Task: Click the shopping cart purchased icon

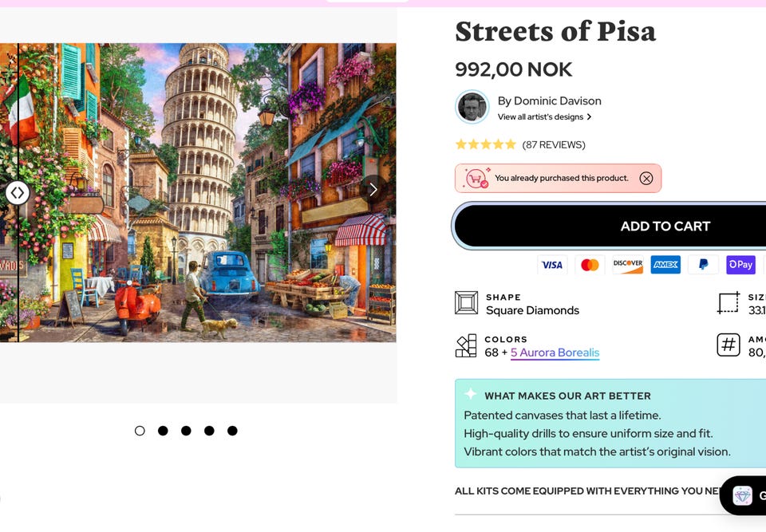Action: [x=476, y=178]
